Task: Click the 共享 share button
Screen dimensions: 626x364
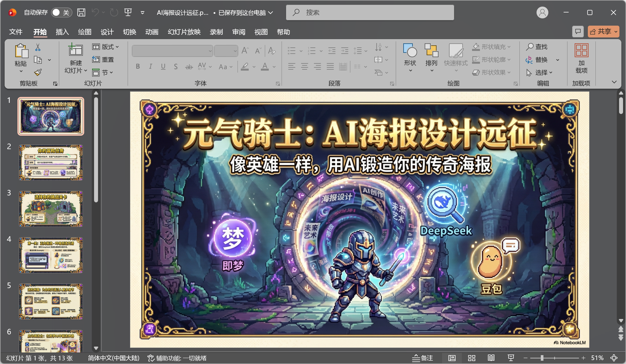Action: point(604,32)
